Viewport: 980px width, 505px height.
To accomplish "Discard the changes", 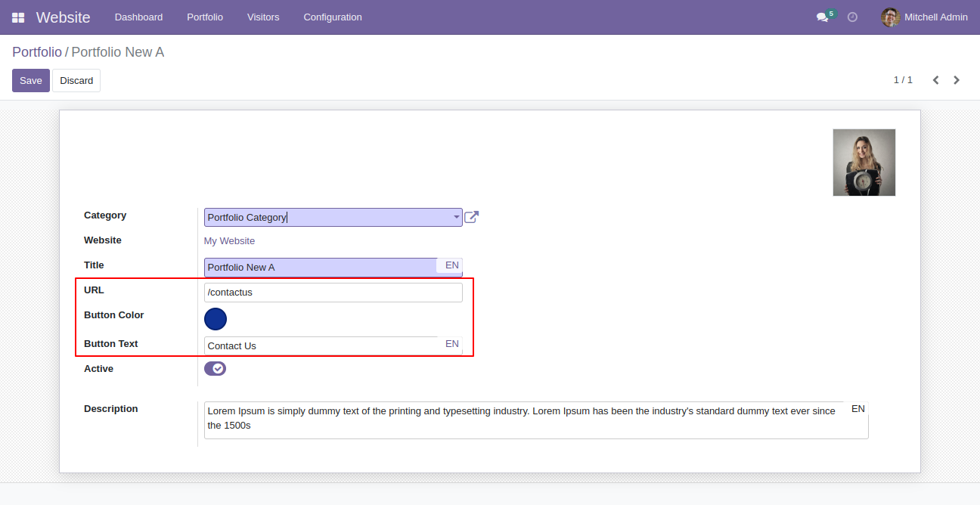I will point(76,81).
